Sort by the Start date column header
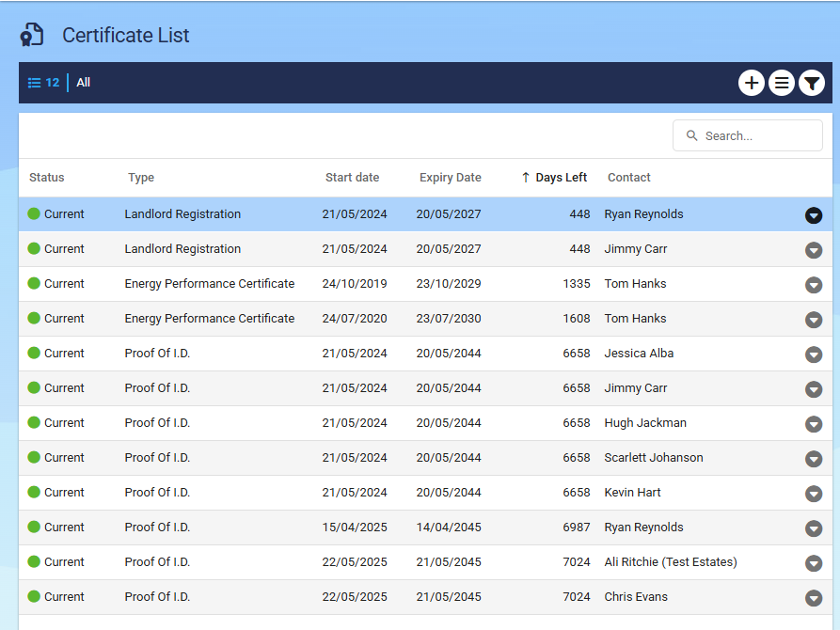Screen dimensions: 840x630 point(352,178)
